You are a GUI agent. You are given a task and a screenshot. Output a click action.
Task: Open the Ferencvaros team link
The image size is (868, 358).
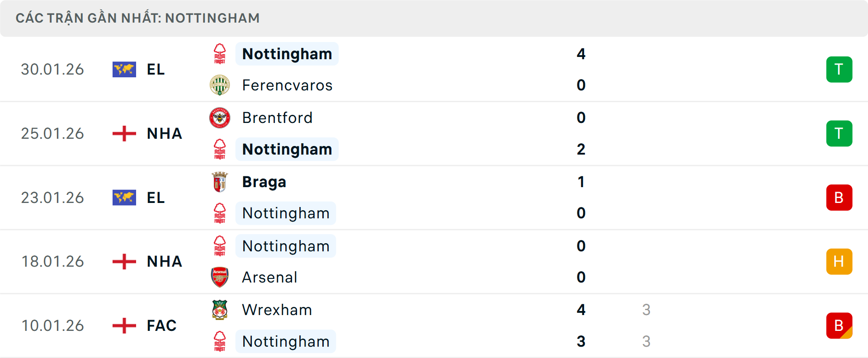pyautogui.click(x=287, y=85)
